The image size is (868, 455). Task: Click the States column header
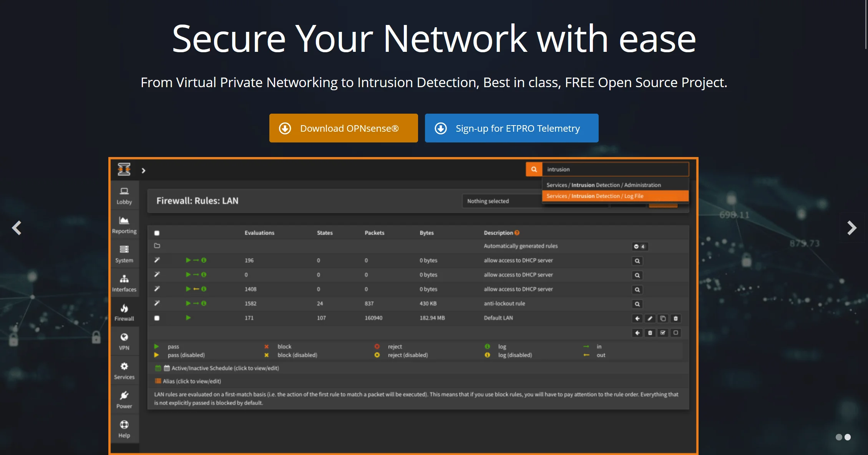coord(325,233)
